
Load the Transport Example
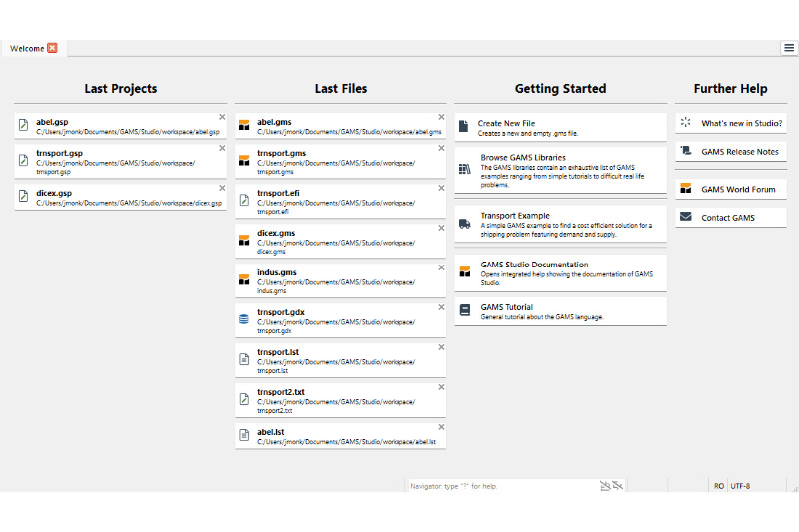[560, 224]
